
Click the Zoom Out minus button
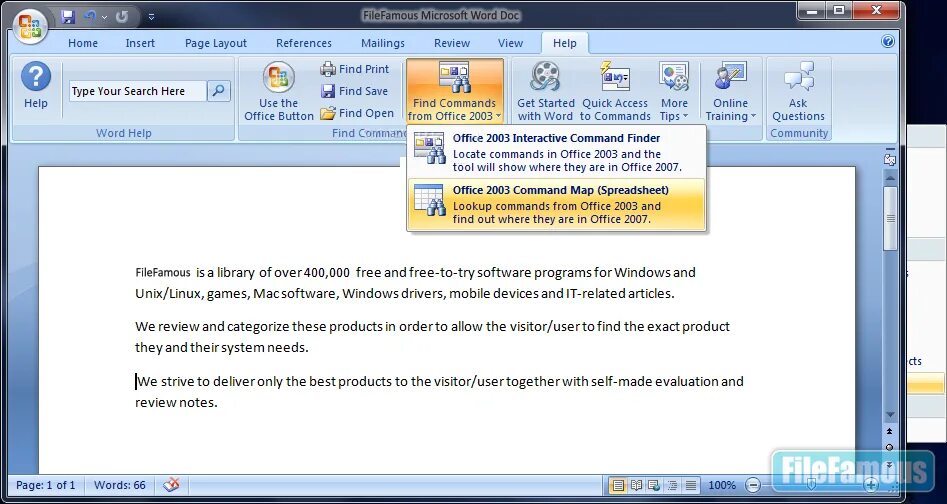click(753, 485)
